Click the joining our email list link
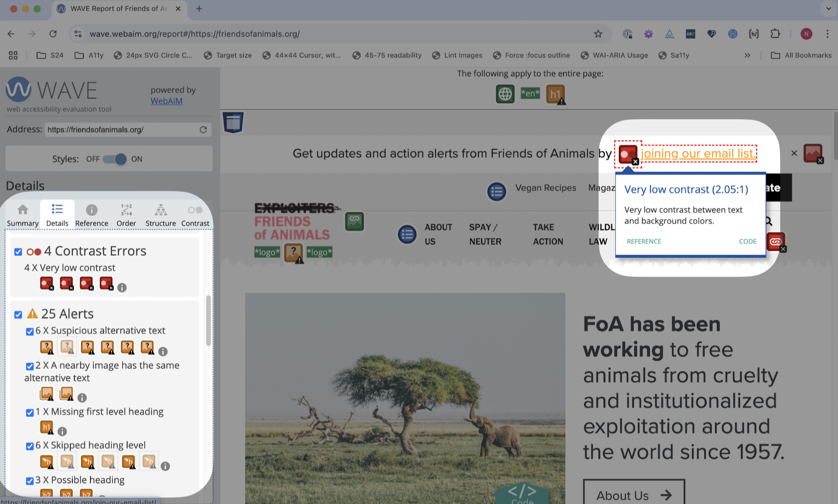Image resolution: width=838 pixels, height=504 pixels. click(x=698, y=153)
